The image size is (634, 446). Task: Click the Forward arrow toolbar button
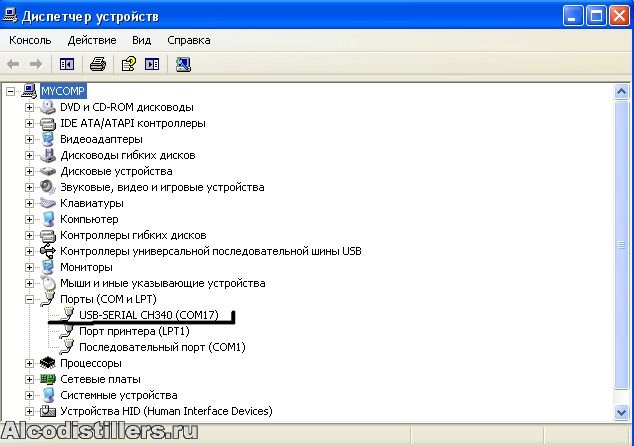(36, 64)
